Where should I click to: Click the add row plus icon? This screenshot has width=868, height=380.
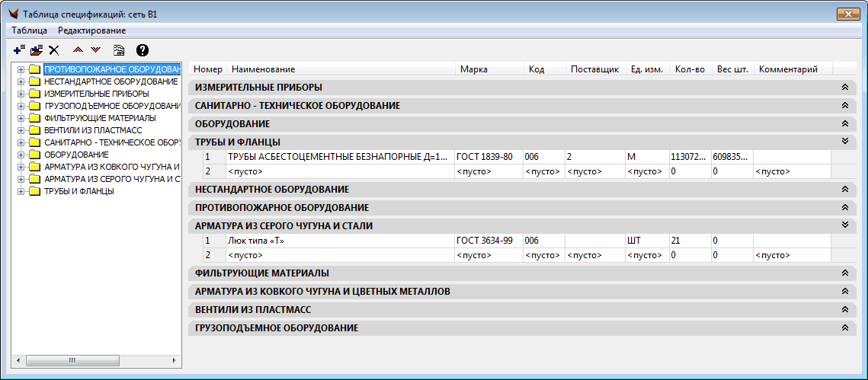click(20, 50)
